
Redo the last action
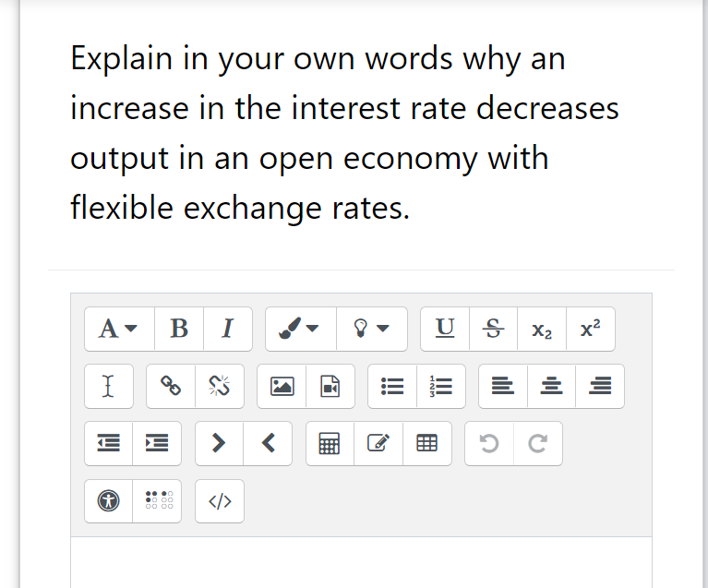click(537, 443)
